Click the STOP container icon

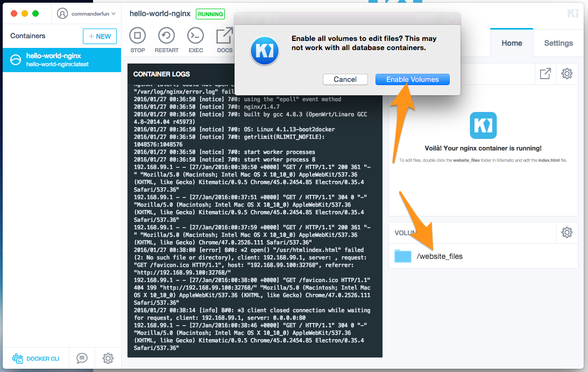click(138, 36)
